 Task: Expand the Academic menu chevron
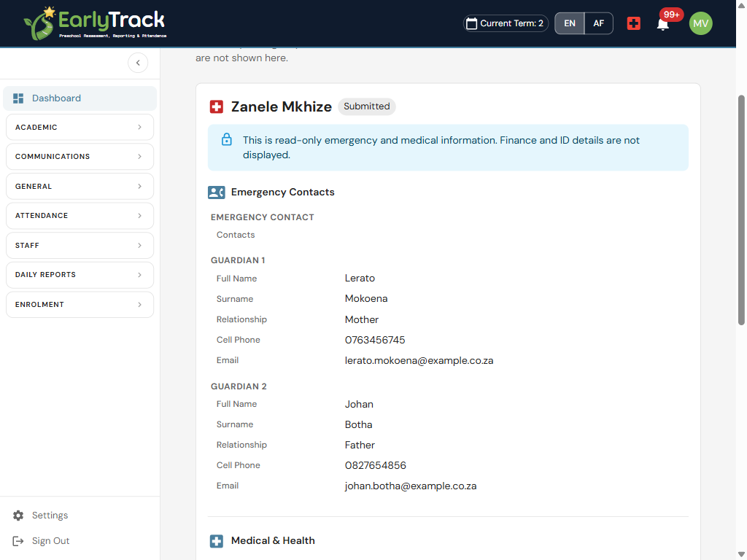click(x=139, y=127)
